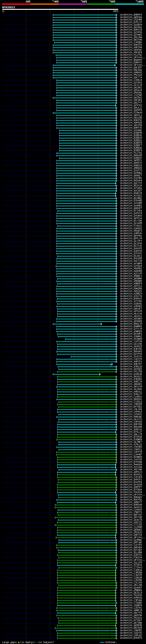Open hit UniRef100_B9RHY4

click(131, 15)
